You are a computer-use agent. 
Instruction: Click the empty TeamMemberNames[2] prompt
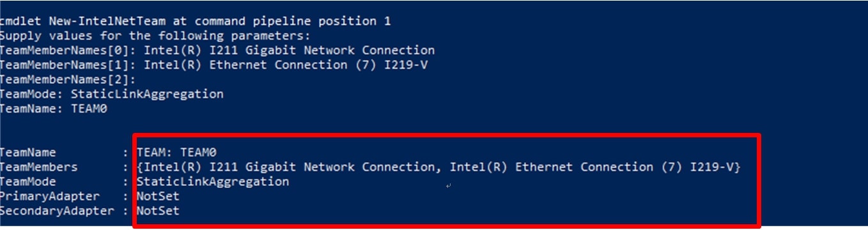68,79
